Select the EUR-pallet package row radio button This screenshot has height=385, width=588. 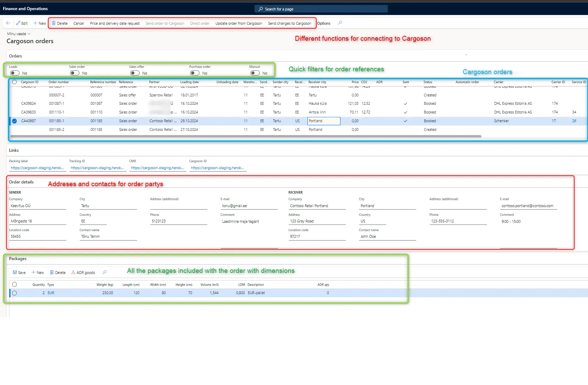tap(14, 293)
